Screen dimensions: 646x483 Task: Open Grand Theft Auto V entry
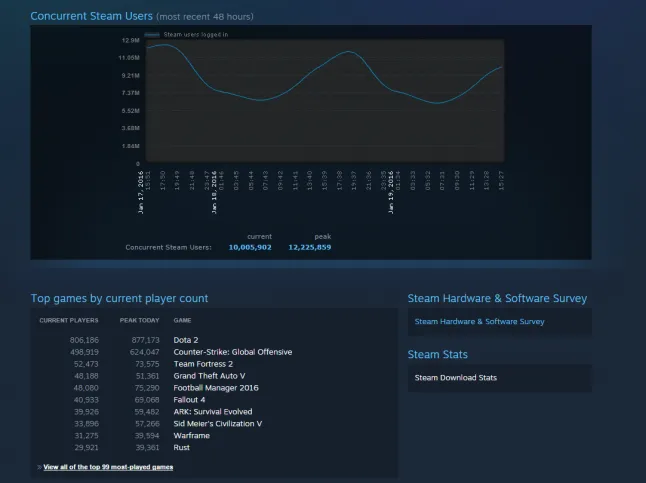point(209,376)
